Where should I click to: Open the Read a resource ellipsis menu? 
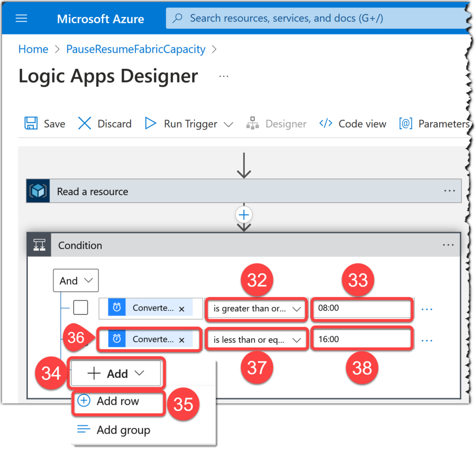point(450,191)
